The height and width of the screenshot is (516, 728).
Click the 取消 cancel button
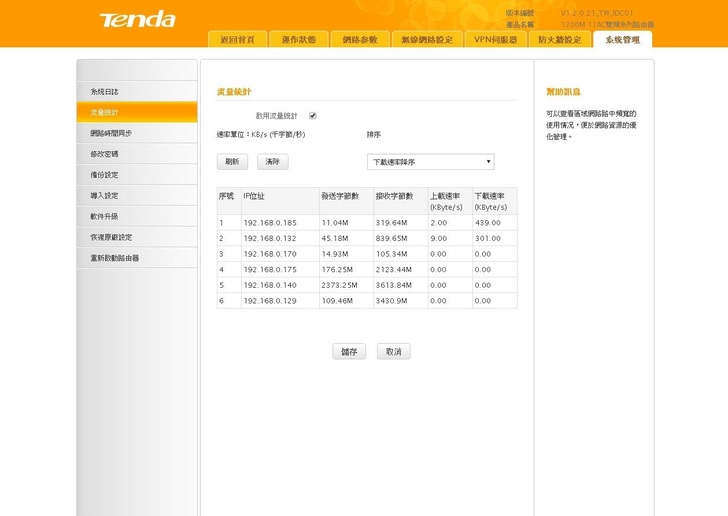pos(393,352)
